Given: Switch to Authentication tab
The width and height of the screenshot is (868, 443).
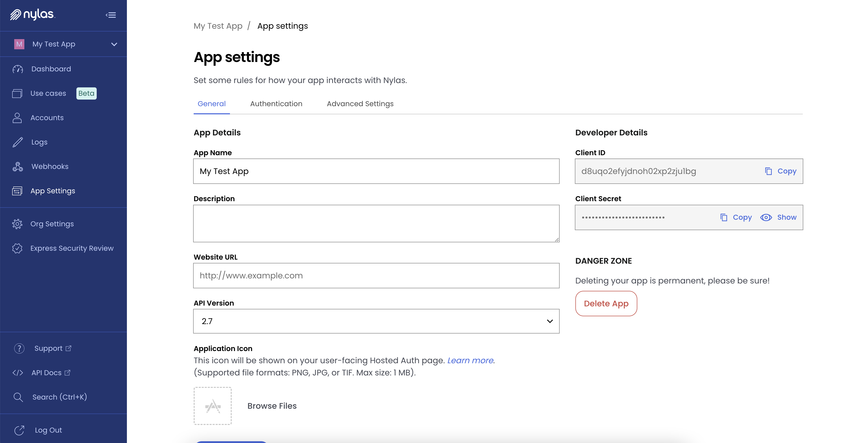Looking at the screenshot, I should [276, 103].
